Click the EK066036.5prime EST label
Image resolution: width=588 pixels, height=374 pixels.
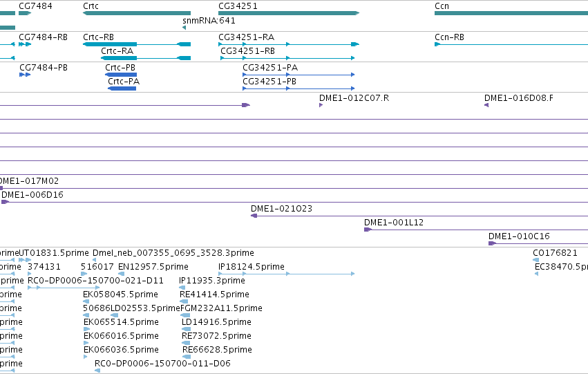121,350
